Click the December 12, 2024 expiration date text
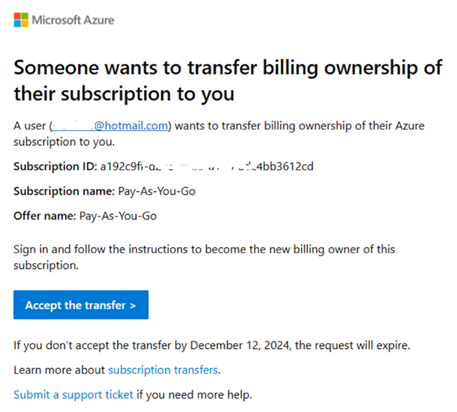This screenshot has width=457, height=412. (x=240, y=345)
